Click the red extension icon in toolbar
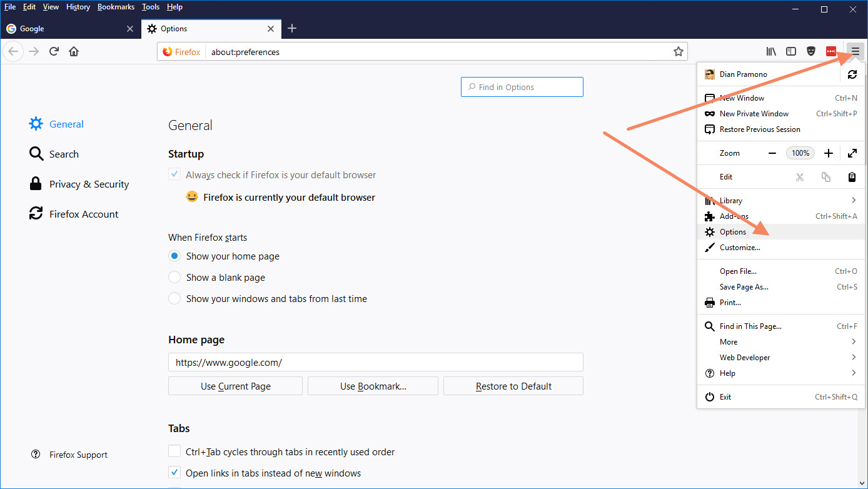This screenshot has width=868, height=489. [831, 51]
